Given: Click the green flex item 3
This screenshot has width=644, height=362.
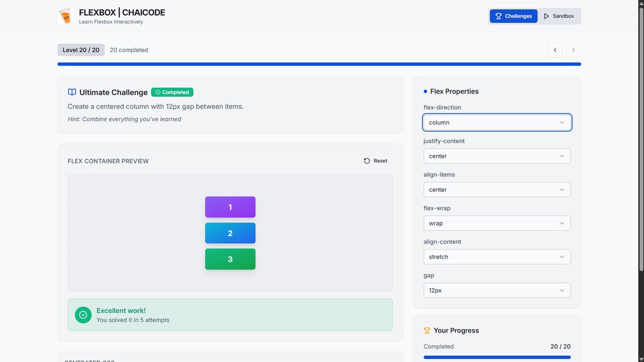Looking at the screenshot, I should pyautogui.click(x=230, y=259).
